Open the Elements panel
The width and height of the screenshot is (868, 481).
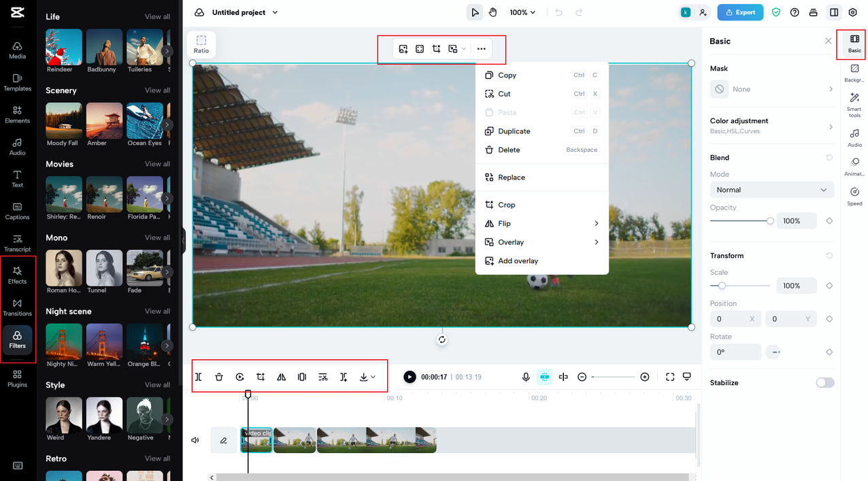(18, 114)
